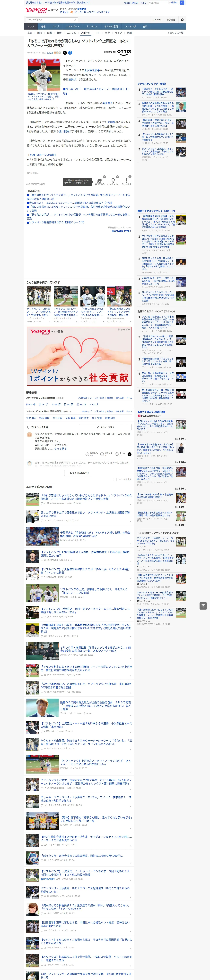Click the blue Yahoo web search button
210x980 pixels.
click(182, 3)
